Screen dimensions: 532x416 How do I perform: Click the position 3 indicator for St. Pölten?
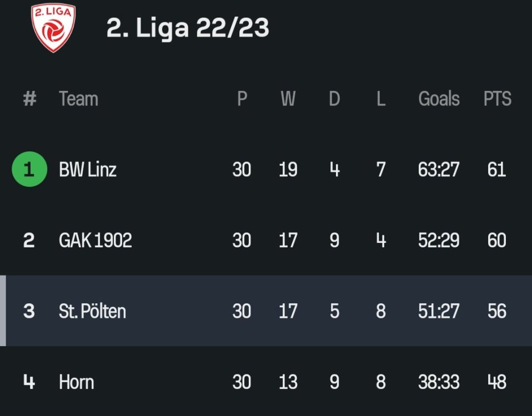[x=29, y=311]
